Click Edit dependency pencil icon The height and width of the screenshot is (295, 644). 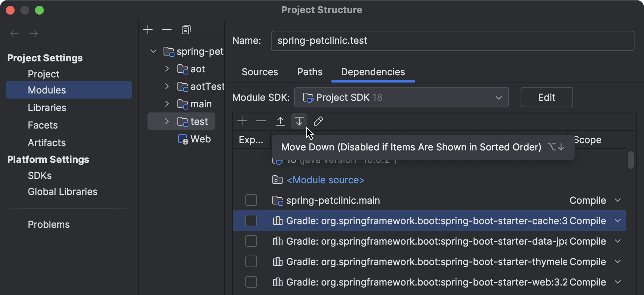point(318,121)
